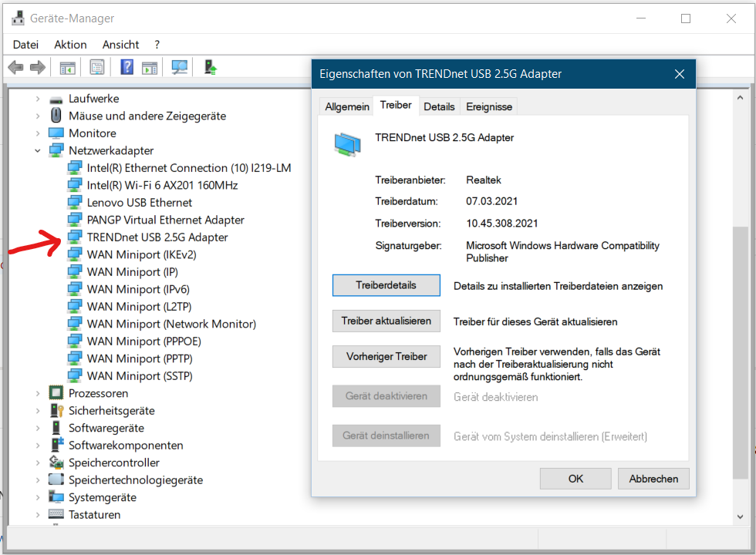Click Treiber aktualisieren button
This screenshot has width=756, height=555.
[386, 321]
